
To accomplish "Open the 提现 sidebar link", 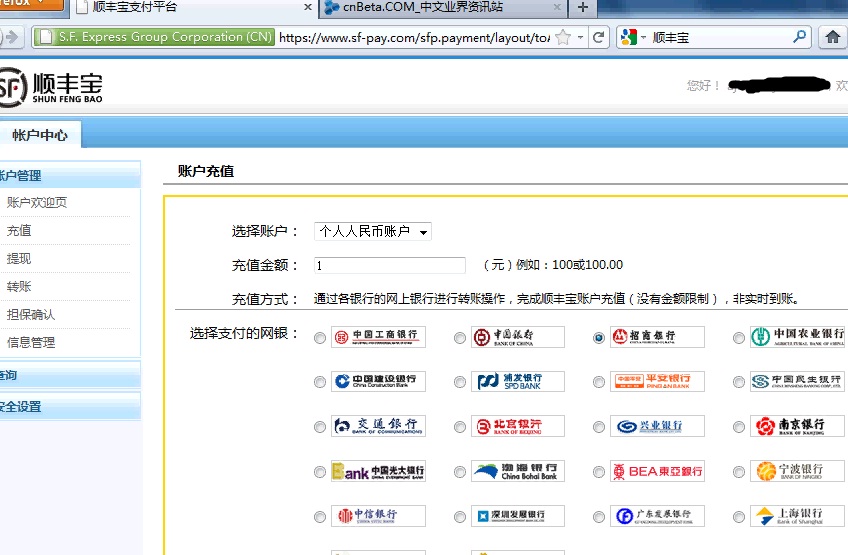I will (x=18, y=259).
